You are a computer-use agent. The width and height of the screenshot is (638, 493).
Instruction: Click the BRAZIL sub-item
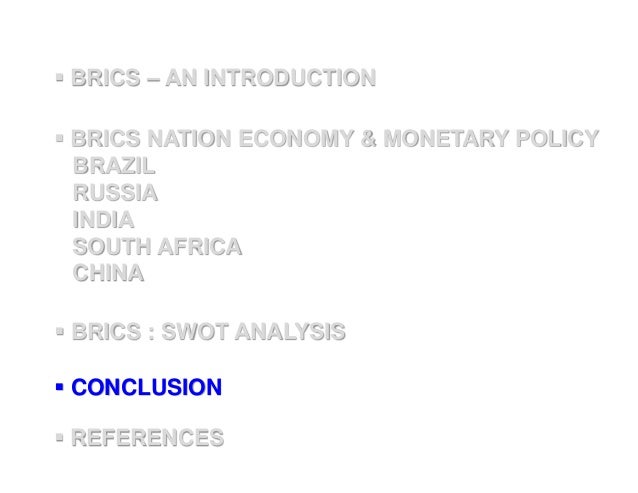tap(114, 165)
